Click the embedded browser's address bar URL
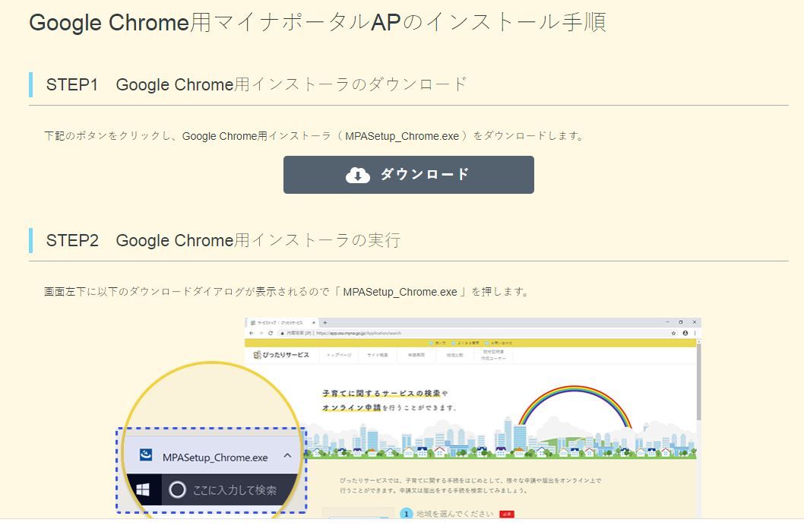The height and width of the screenshot is (532, 804). [x=359, y=333]
